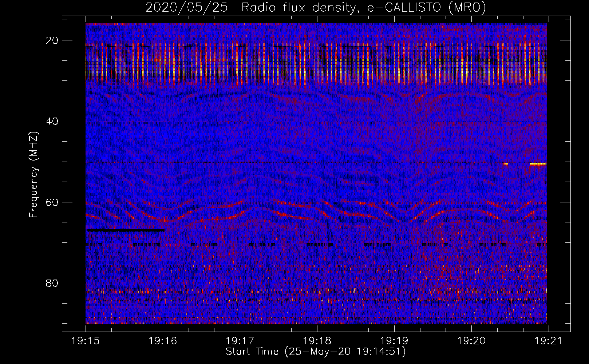Click the 19:20 time tick label
The width and height of the screenshot is (589, 364).
[x=471, y=341]
